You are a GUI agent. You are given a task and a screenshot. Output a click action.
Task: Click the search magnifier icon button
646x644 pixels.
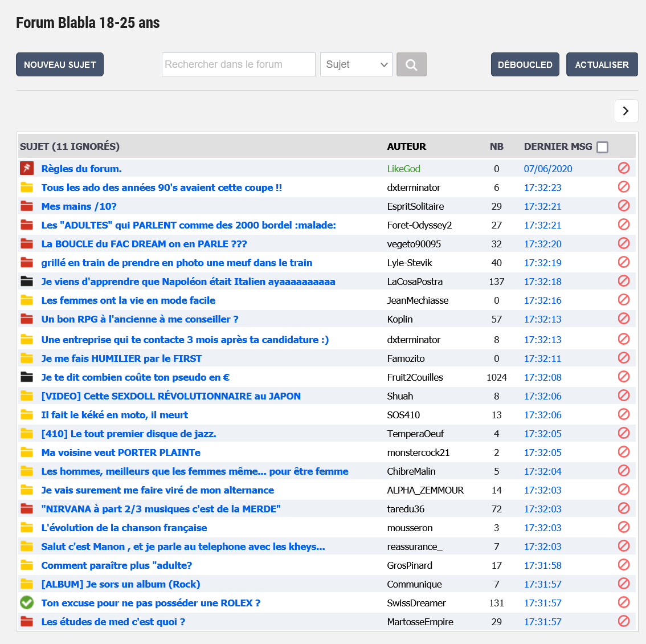pos(411,64)
